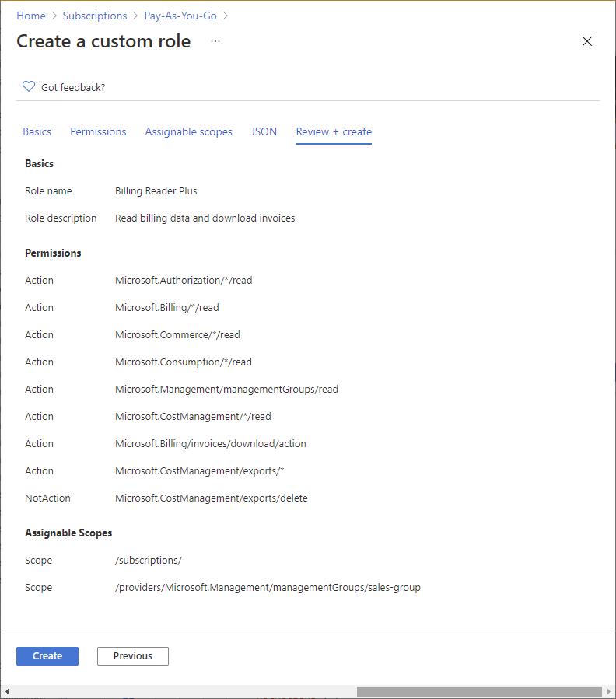The width and height of the screenshot is (616, 699).
Task: Click the Got feedback? link
Action: 73,87
